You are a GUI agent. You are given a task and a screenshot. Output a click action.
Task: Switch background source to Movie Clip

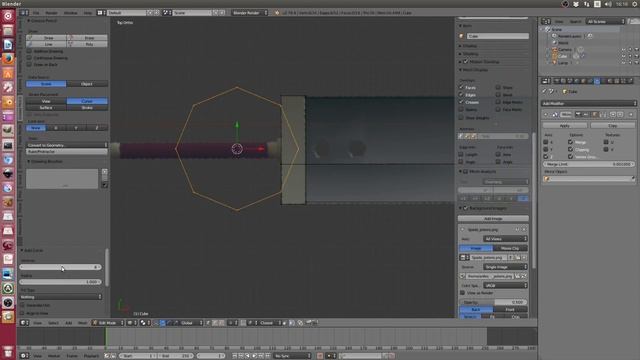510,248
